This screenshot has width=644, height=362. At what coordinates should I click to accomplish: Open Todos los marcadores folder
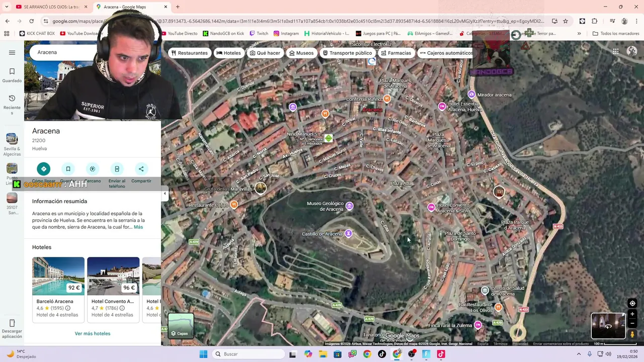pyautogui.click(x=616, y=34)
